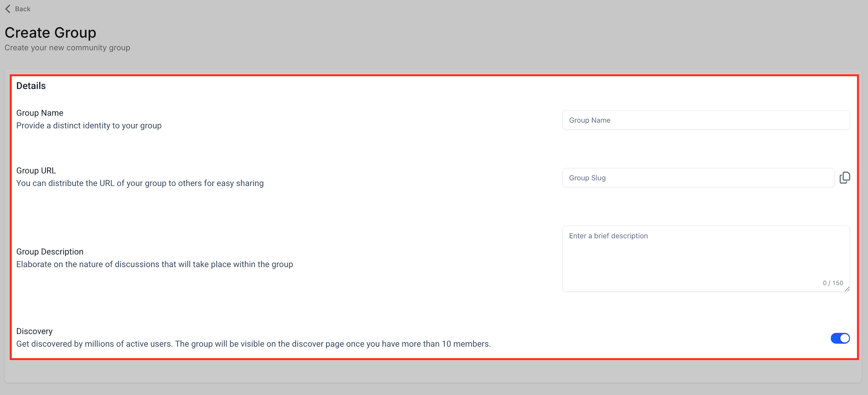Click the Group URL label
Screen dimensions: 868x395
(x=36, y=170)
